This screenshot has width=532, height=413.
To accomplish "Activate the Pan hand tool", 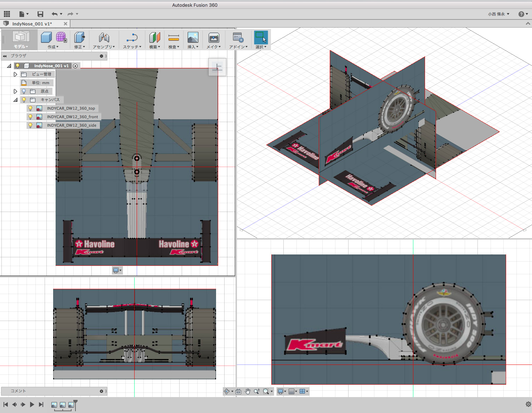I will coord(248,391).
